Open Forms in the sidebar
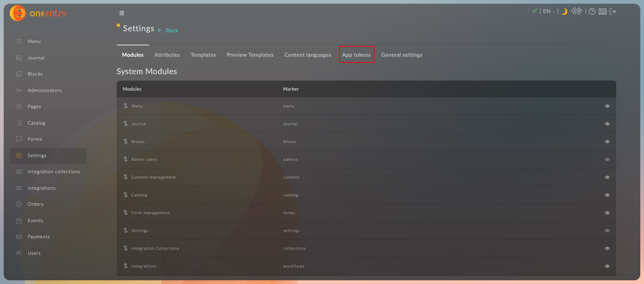Viewport: 644px width, 284px height. coord(48,139)
